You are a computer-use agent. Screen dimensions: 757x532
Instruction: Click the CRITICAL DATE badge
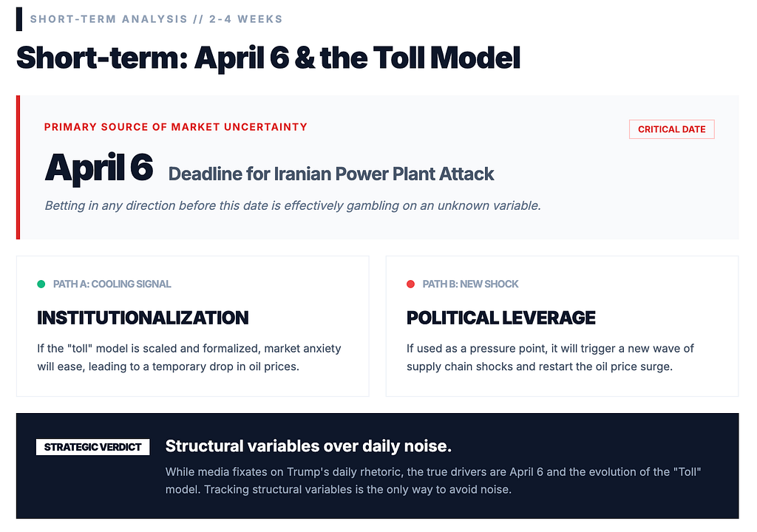[671, 129]
